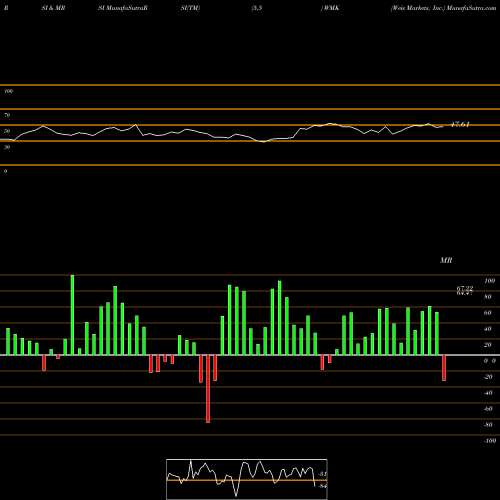Click the -60 label on the MR axis
500x500 pixels.
[x=488, y=409]
